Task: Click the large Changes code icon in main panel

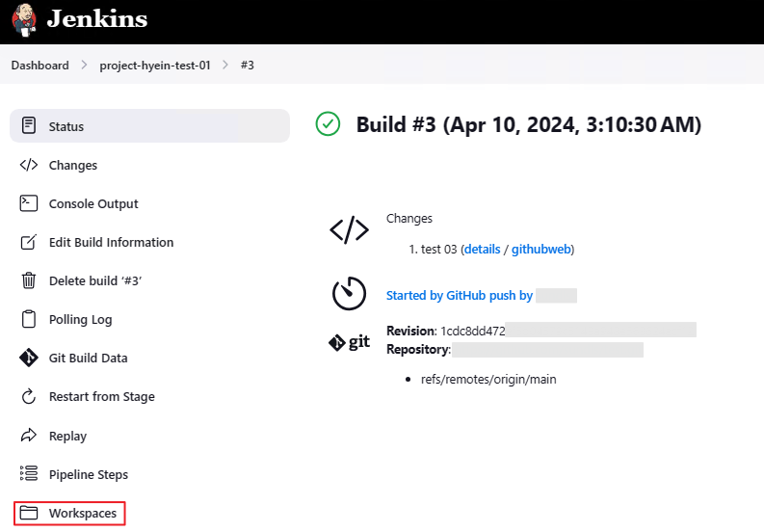Action: point(350,230)
